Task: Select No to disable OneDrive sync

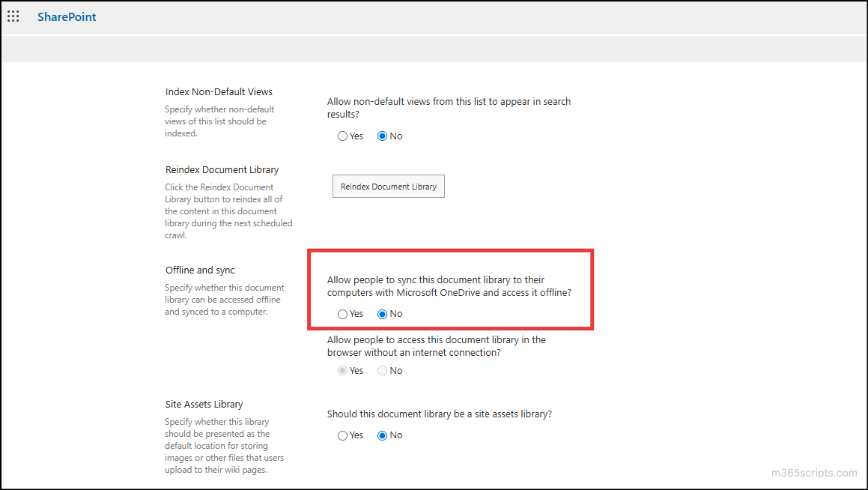Action: 381,313
